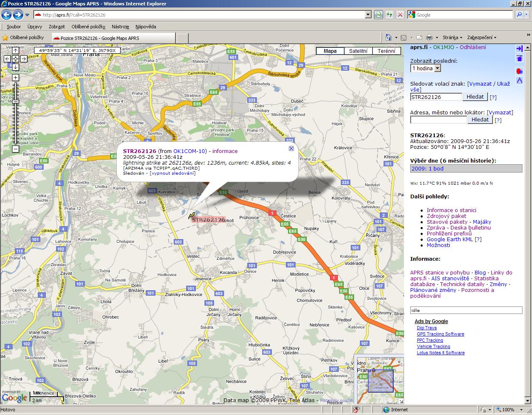The height and width of the screenshot is (415, 532).
Task: Switch map to Mapa view
Action: 330,51
